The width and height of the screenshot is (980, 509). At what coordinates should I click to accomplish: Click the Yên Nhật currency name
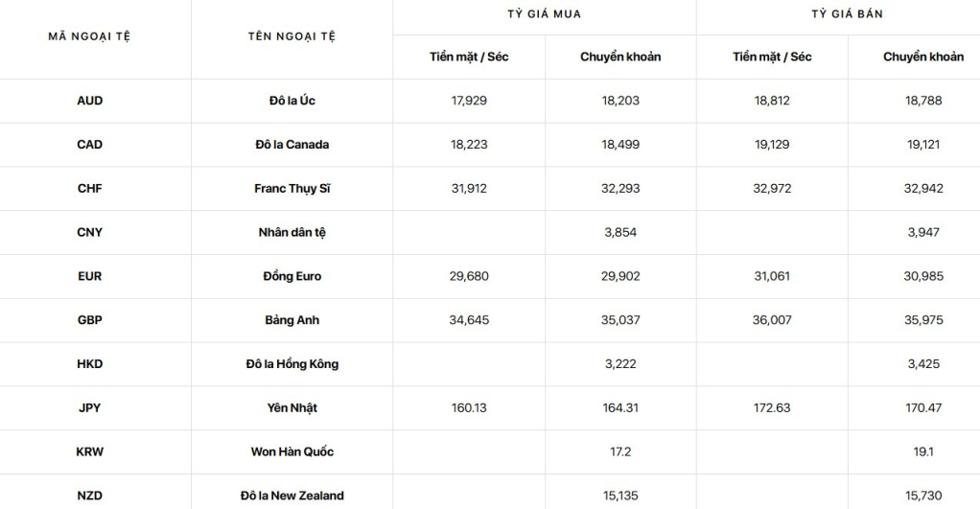(x=292, y=407)
